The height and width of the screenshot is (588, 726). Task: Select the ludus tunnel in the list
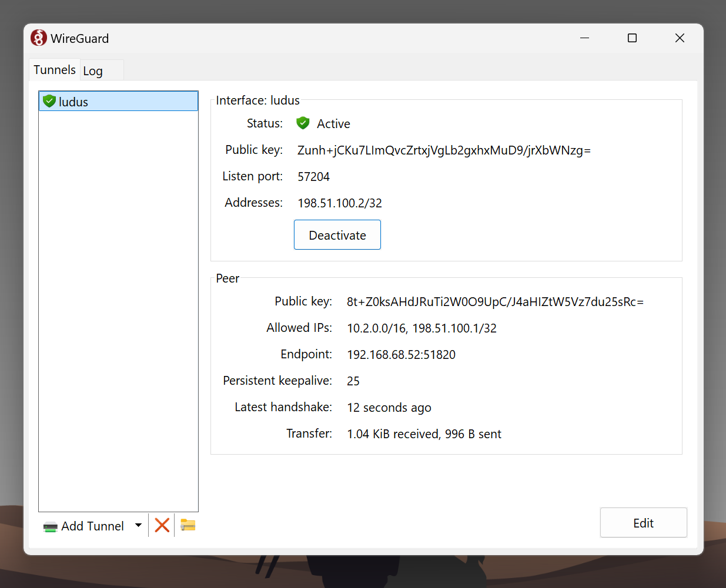(118, 102)
